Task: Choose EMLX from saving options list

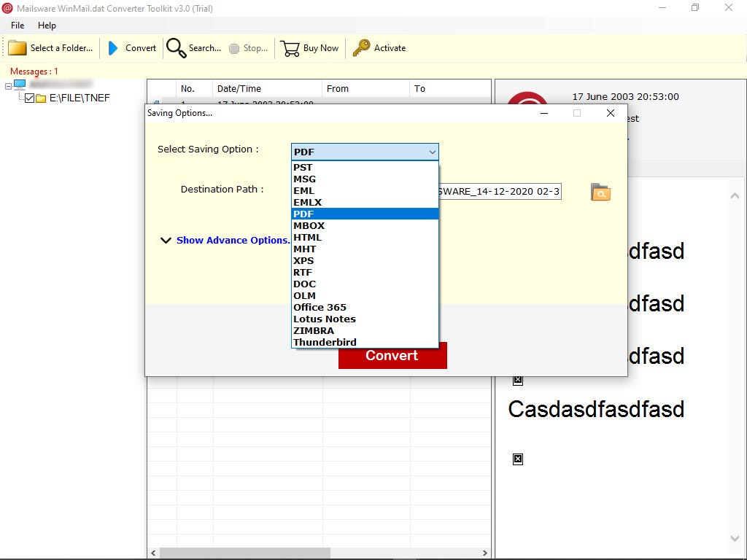Action: pyautogui.click(x=365, y=203)
